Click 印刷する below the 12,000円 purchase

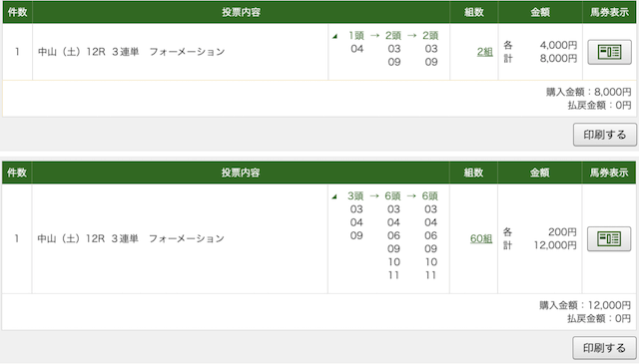[604, 348]
